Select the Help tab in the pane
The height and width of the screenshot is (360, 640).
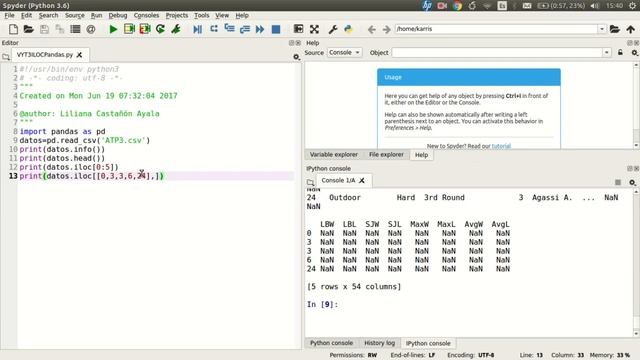[421, 155]
